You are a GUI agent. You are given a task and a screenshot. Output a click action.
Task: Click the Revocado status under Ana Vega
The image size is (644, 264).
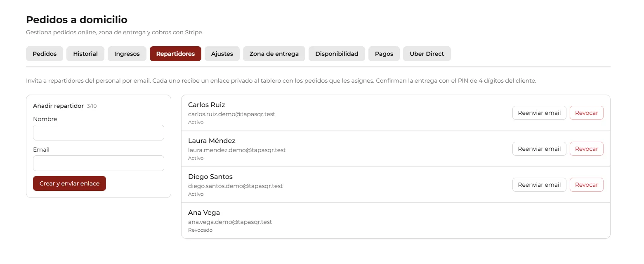(200, 230)
